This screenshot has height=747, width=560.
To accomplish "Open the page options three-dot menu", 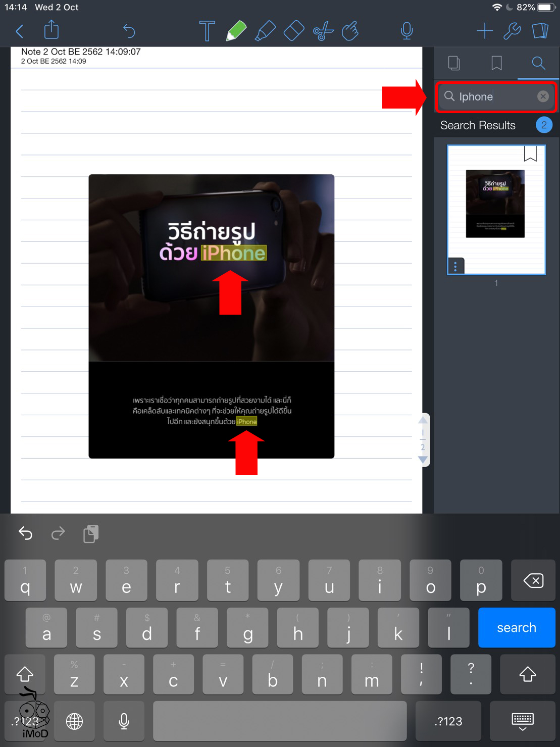I will coord(455,266).
